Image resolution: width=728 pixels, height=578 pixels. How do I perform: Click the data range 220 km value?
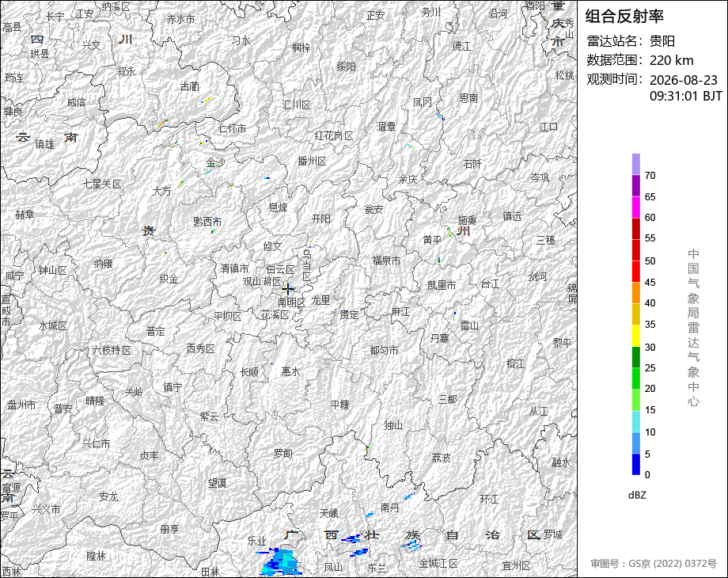click(671, 60)
